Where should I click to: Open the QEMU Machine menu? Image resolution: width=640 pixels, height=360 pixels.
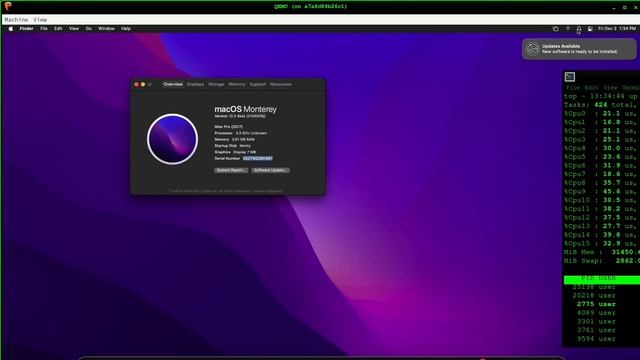[16, 20]
